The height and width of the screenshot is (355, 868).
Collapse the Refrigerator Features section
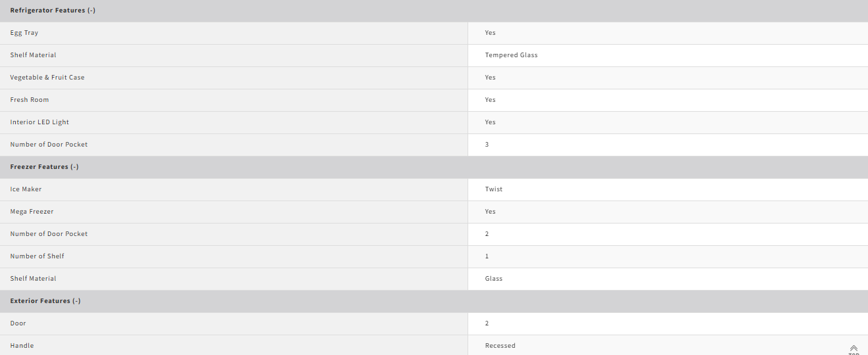click(x=53, y=11)
